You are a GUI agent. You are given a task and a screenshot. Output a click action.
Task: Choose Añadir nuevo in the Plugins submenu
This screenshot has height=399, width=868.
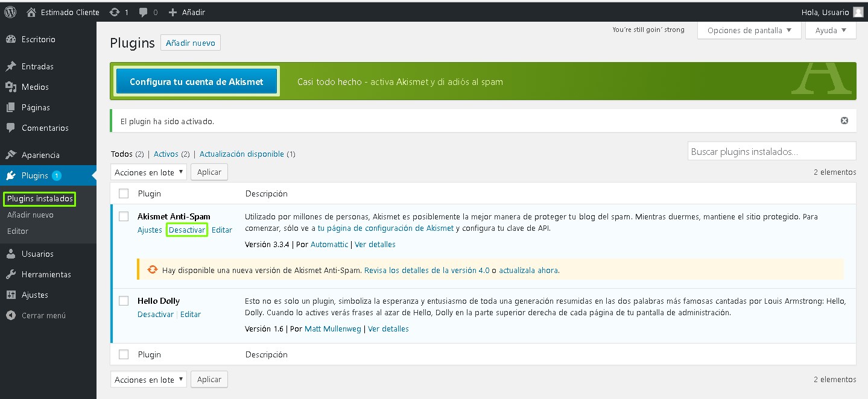[30, 215]
